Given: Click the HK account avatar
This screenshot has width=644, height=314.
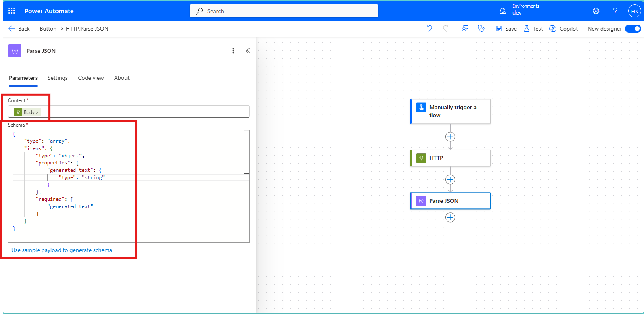Looking at the screenshot, I should (x=634, y=11).
